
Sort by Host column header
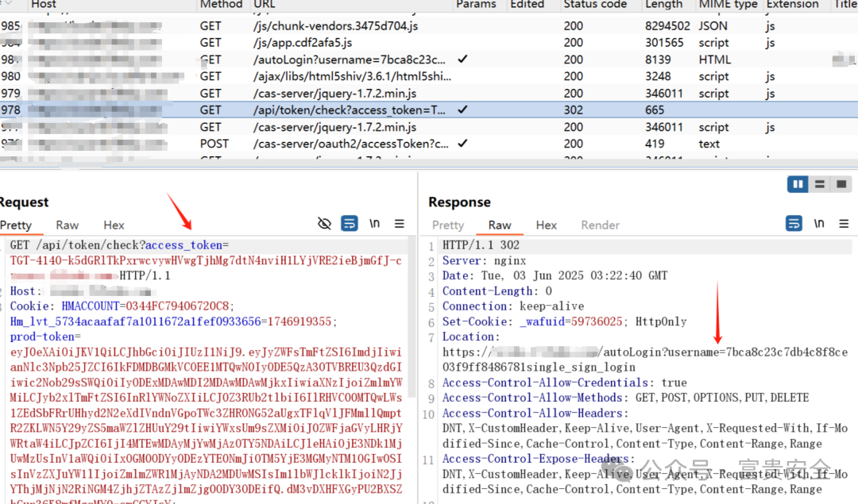(44, 5)
